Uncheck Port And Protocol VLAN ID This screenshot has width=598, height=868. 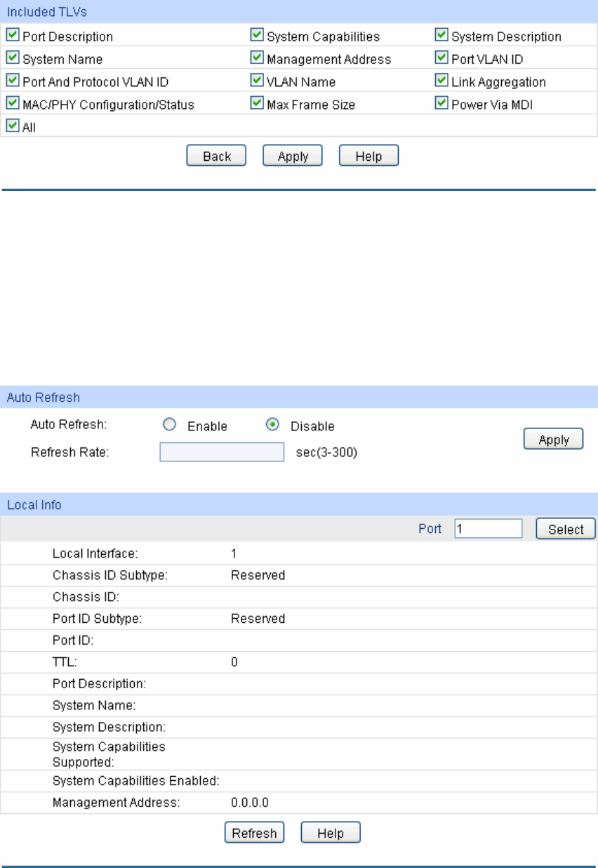tap(12, 81)
